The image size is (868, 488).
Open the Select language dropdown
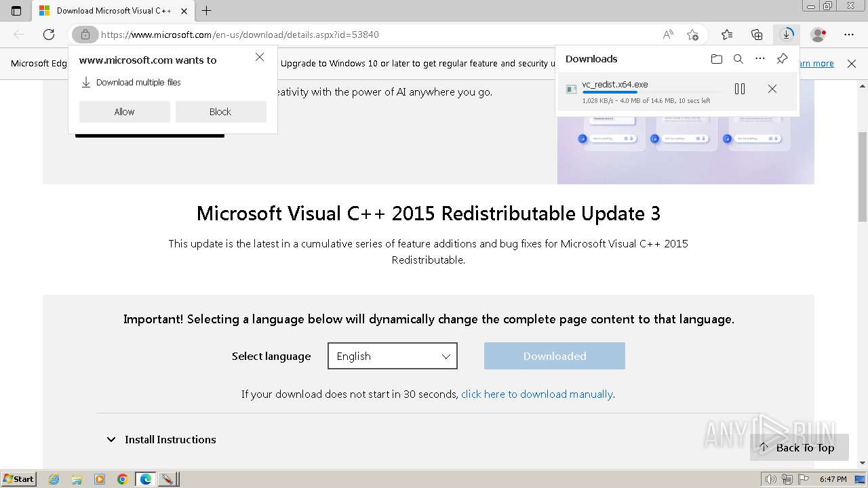(393, 356)
